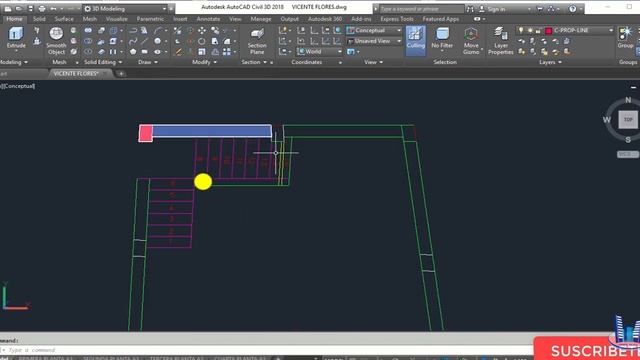
Task: Open the C-PROP-LINE layer dropdown
Action: pyautogui.click(x=565, y=30)
